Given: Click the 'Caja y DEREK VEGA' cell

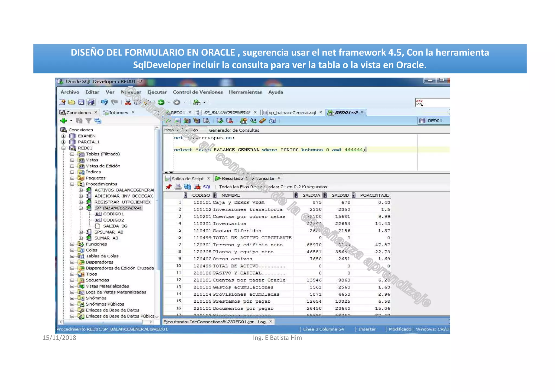Looking at the screenshot, I should (x=253, y=202).
